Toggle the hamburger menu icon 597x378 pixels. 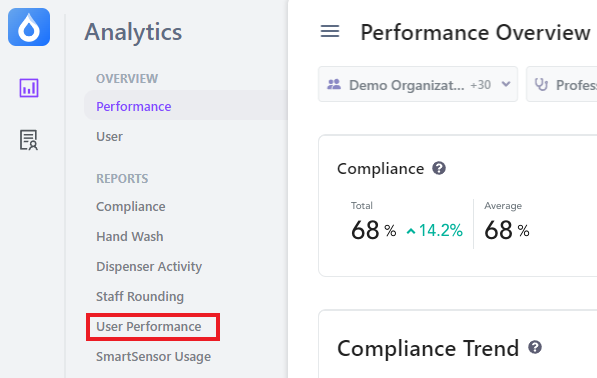pos(330,31)
